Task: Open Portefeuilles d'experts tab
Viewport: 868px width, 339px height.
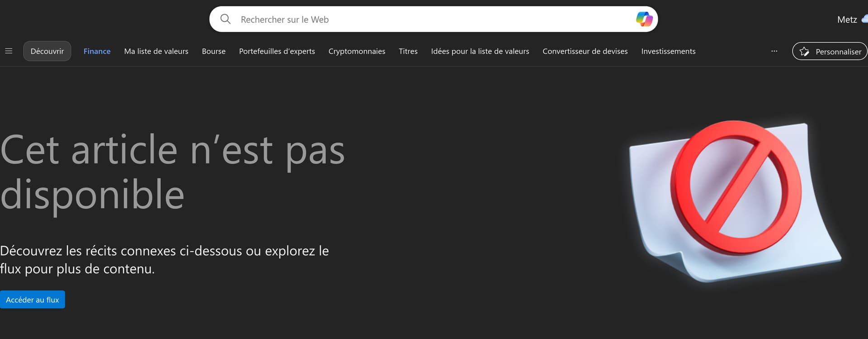Action: pos(277,51)
